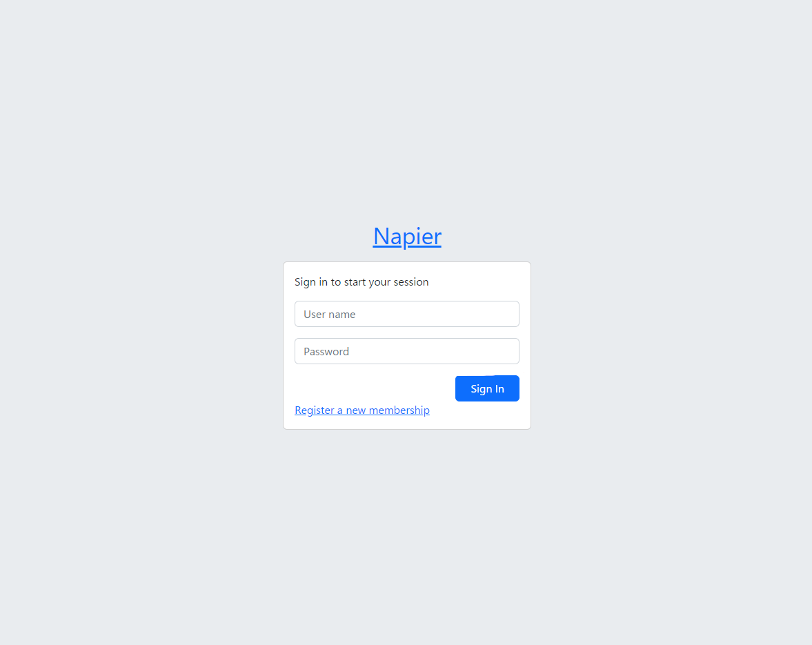Click the 'Sign in to start your session' text
Image resolution: width=812 pixels, height=645 pixels.
(x=362, y=282)
